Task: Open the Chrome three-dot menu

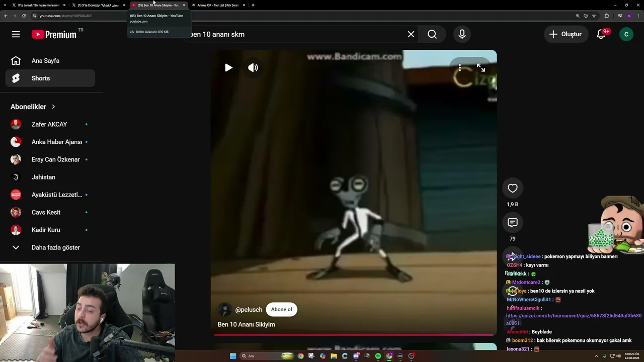Action: tap(638, 16)
